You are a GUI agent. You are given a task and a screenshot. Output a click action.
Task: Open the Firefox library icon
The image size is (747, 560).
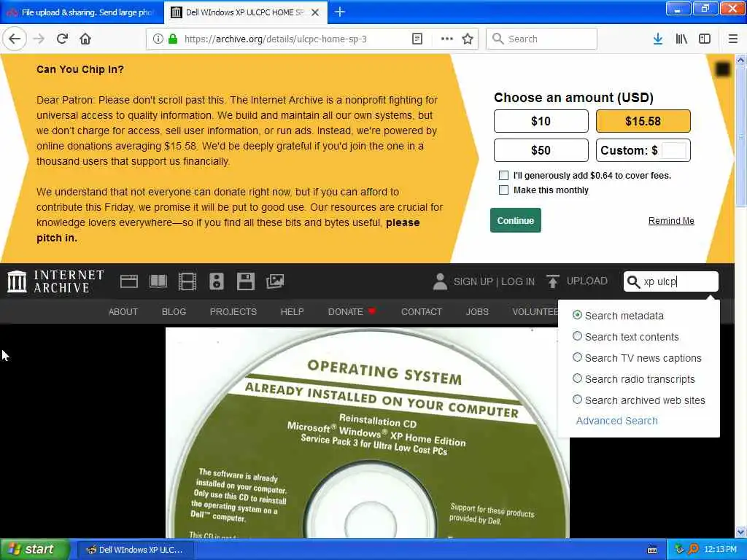(x=681, y=39)
